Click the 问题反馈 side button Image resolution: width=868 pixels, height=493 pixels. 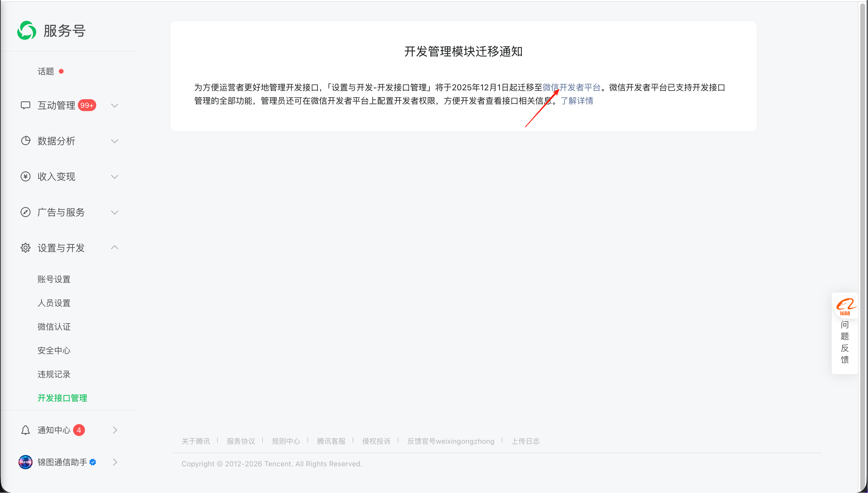(845, 334)
